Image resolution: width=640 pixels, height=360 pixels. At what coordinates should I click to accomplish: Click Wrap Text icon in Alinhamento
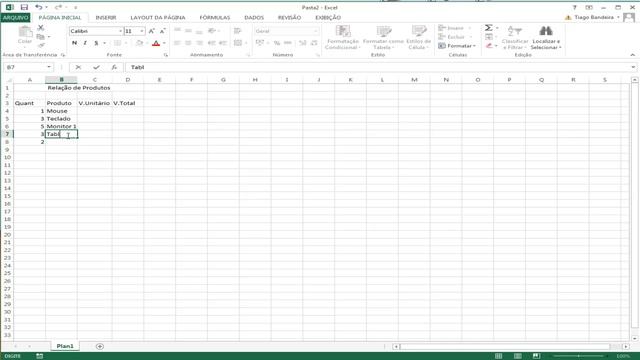click(x=238, y=31)
